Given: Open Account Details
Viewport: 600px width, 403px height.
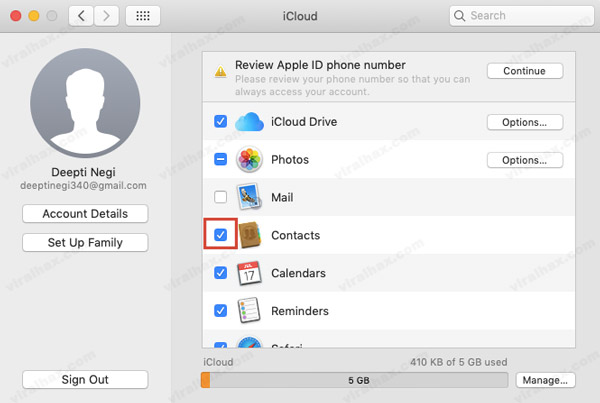Looking at the screenshot, I should pyautogui.click(x=85, y=214).
